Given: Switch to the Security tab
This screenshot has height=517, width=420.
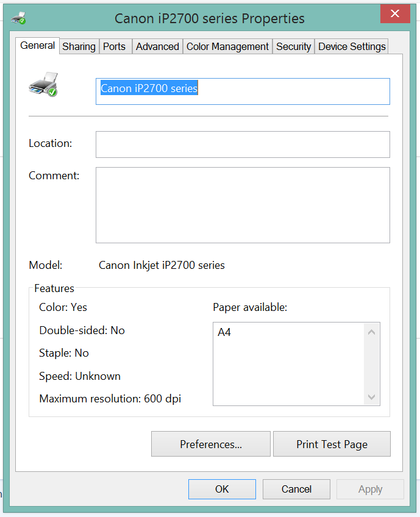Looking at the screenshot, I should (x=293, y=46).
